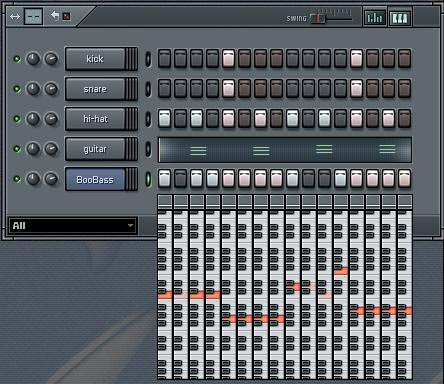444x384 pixels.
Task: Toggle the keyboard editor piano-keys icon
Action: pos(400,17)
